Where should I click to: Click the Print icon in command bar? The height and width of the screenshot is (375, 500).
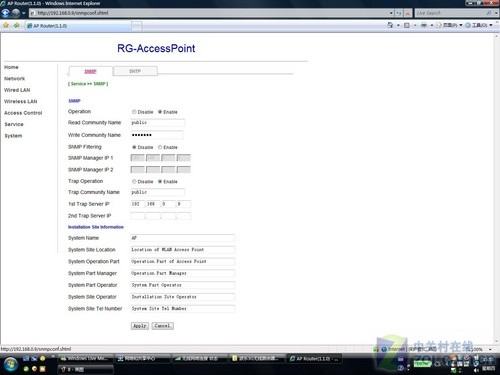click(x=424, y=25)
